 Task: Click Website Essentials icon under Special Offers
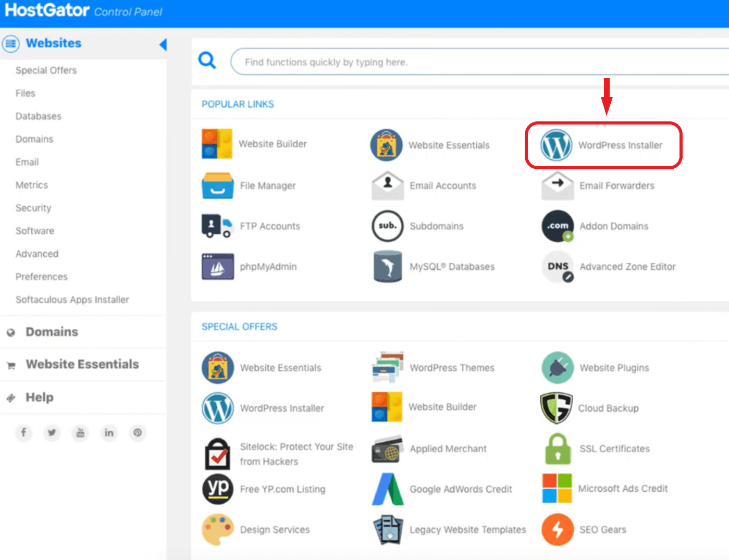coord(218,368)
